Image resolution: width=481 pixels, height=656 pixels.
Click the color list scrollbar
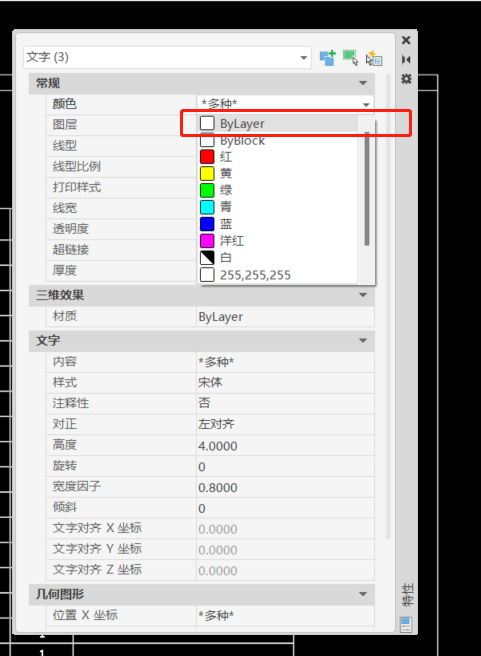coord(367,189)
